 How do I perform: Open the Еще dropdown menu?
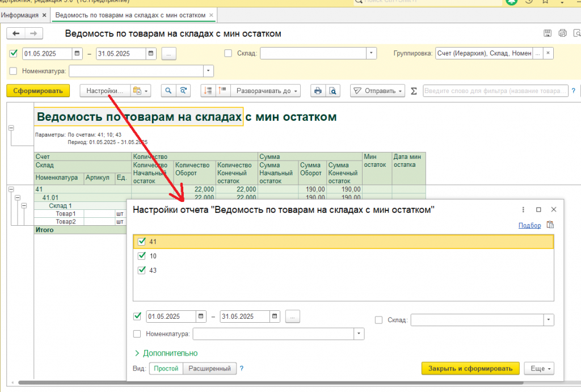point(540,368)
